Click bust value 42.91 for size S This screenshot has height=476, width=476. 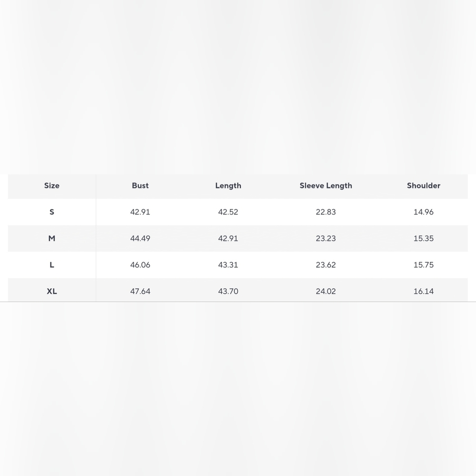tap(140, 212)
